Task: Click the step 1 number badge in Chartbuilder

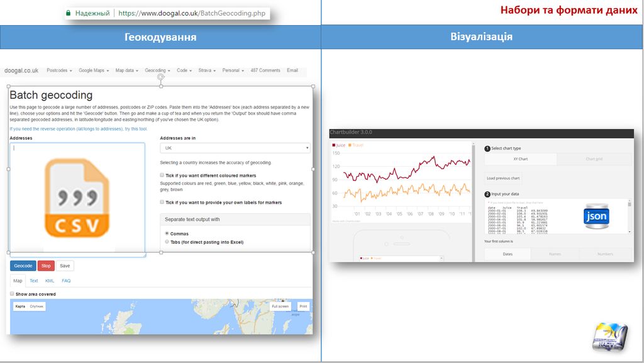Action: (487, 148)
